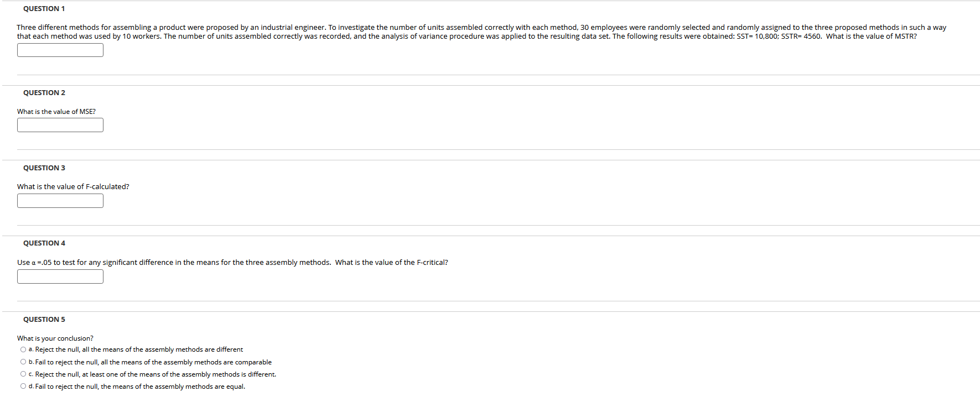Viewport: 980px width, 407px height.
Task: Click the QUESTION 3 heading
Action: click(x=44, y=168)
